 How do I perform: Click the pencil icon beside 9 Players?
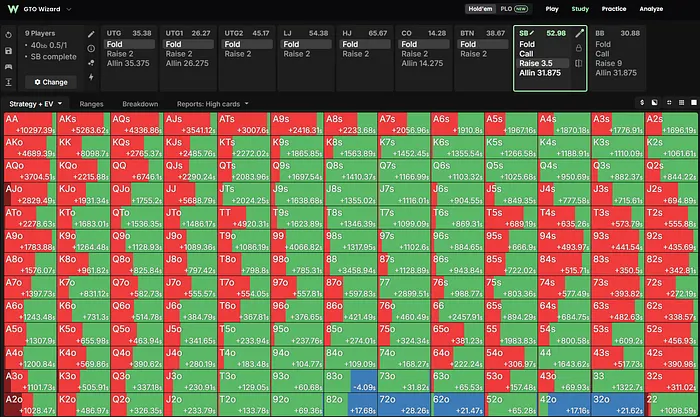click(x=91, y=34)
